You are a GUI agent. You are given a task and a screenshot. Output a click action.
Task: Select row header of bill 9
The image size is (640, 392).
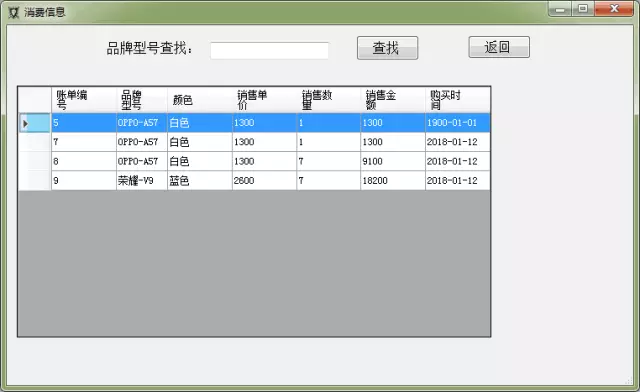[35, 180]
